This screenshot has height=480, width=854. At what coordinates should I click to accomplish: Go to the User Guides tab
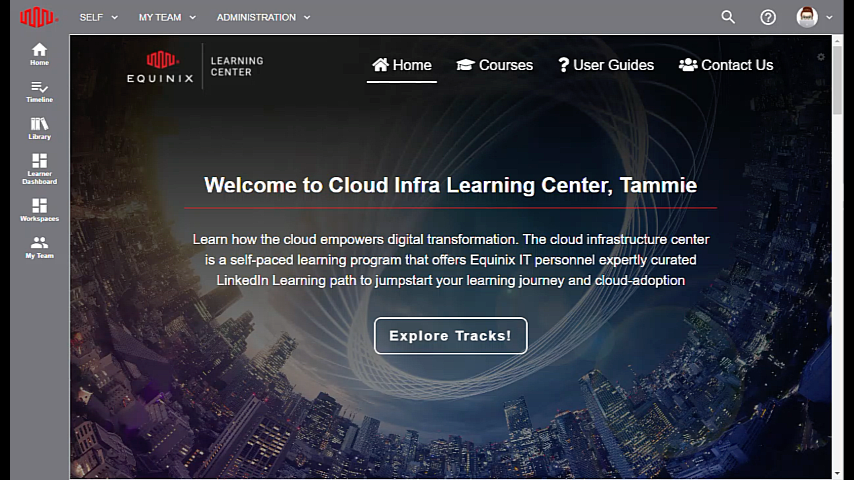606,65
